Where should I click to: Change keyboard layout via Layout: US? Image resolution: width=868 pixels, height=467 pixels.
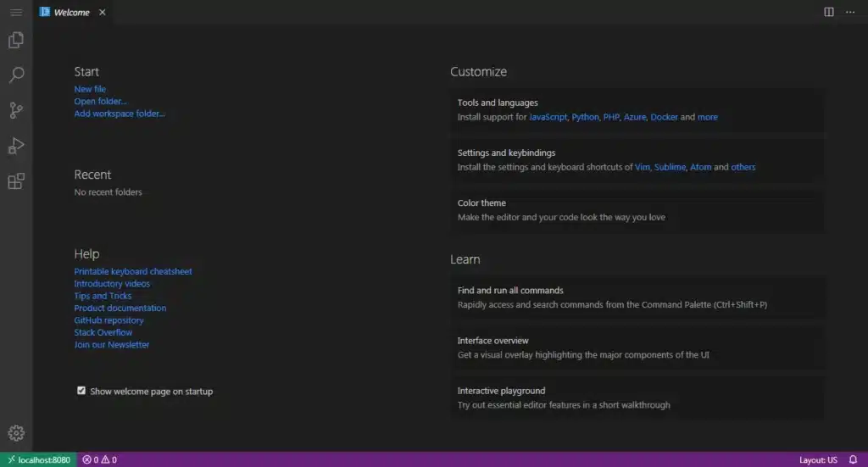pyautogui.click(x=818, y=460)
